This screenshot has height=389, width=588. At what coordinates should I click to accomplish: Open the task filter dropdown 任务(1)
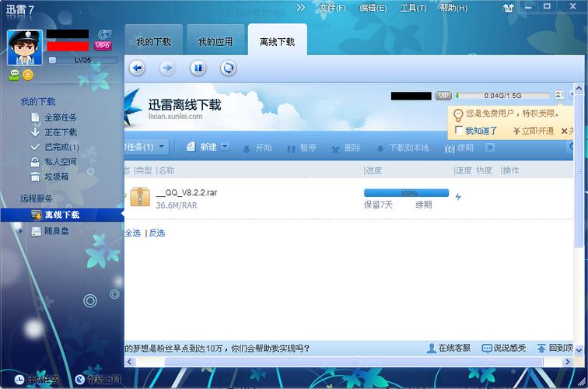tap(145, 147)
